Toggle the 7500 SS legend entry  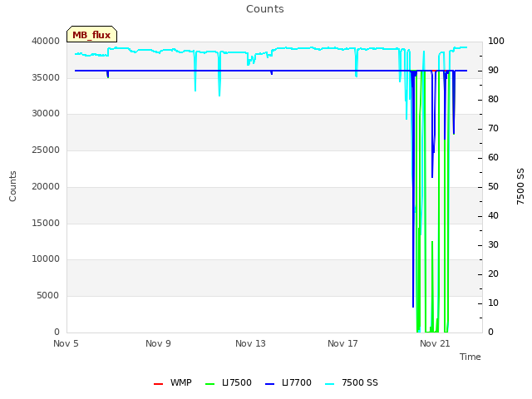351,382
